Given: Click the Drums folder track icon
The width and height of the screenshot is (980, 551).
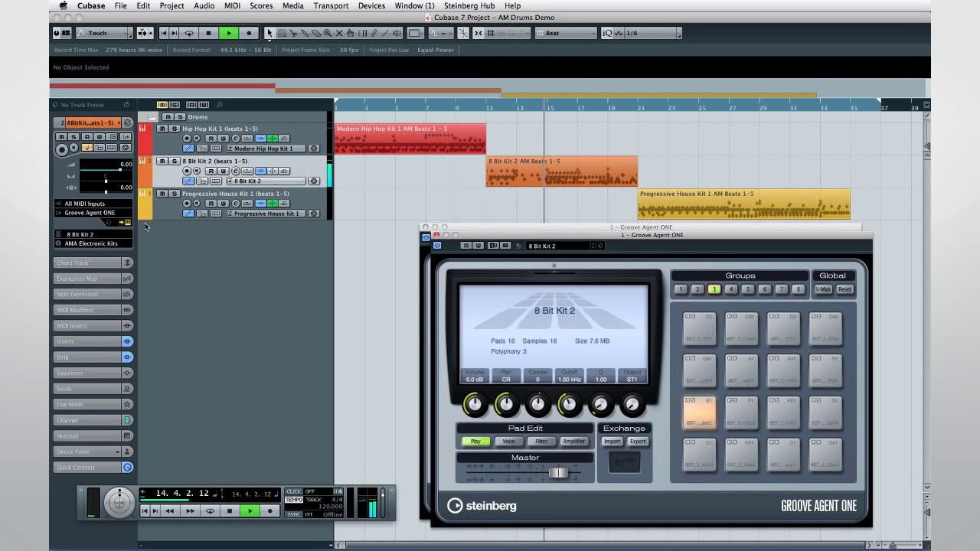Looking at the screenshot, I should tap(152, 116).
